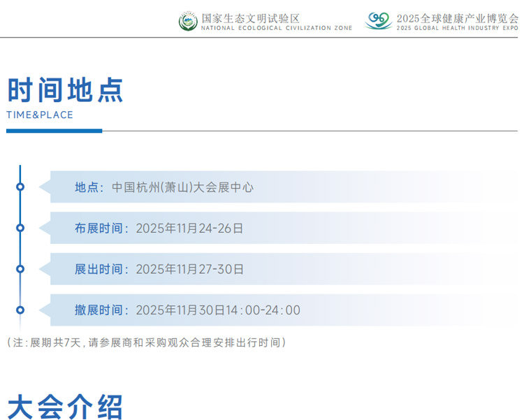524x420 pixels.
Task: Click the timeline circle marker beside 地点
Action: (20, 187)
